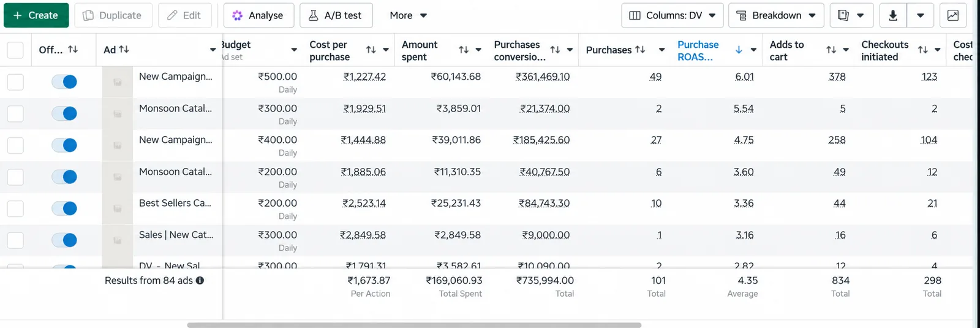Screen dimensions: 980x328
Task: Sort by the Off/On column arrows
Action: (73, 50)
